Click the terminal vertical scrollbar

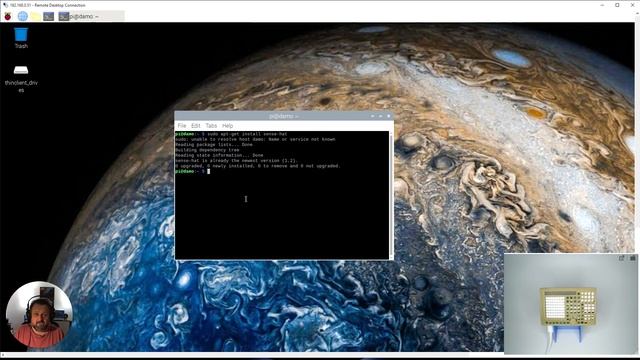[x=391, y=195]
